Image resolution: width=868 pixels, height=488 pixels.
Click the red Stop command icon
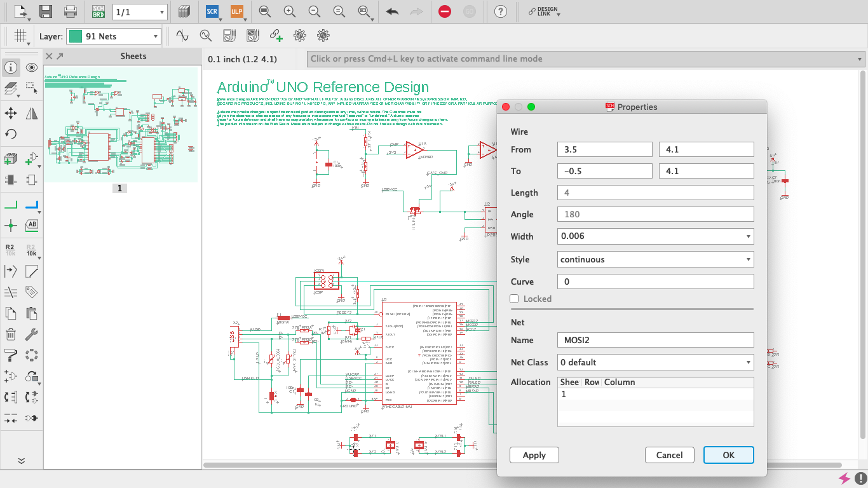pyautogui.click(x=445, y=11)
